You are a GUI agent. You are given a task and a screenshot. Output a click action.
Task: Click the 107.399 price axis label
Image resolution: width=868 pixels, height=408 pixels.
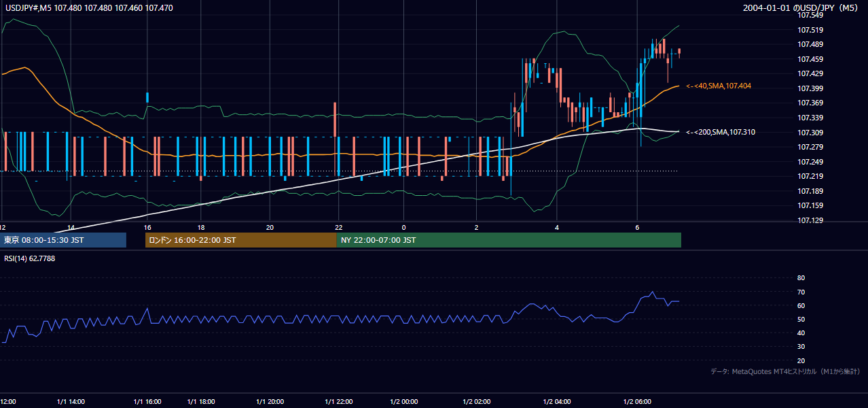(811, 88)
